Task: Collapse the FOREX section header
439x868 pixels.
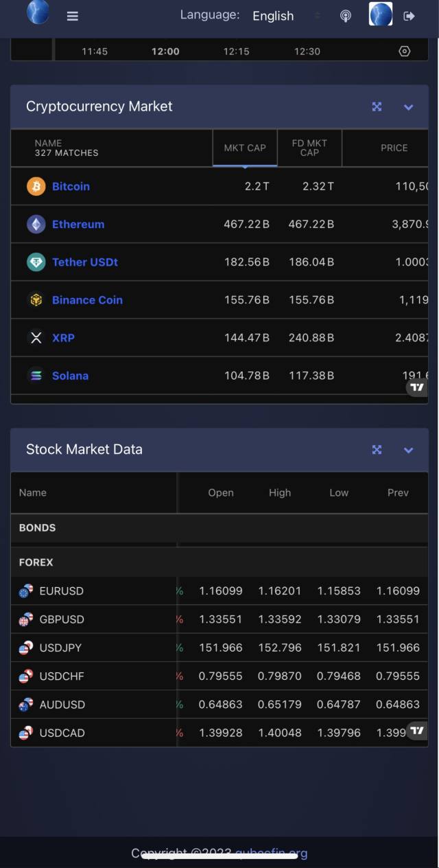Action: [36, 562]
